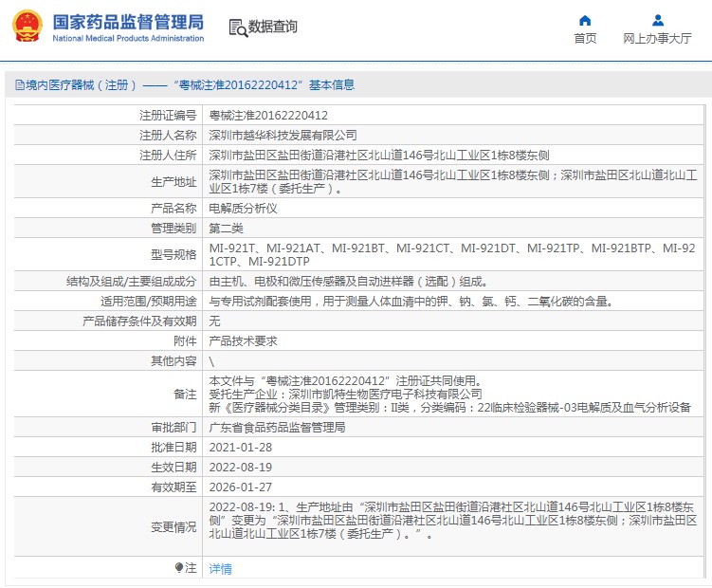This screenshot has width=712, height=588.
Task: Click the 国家药品监督管理局 site title
Action: point(127,22)
